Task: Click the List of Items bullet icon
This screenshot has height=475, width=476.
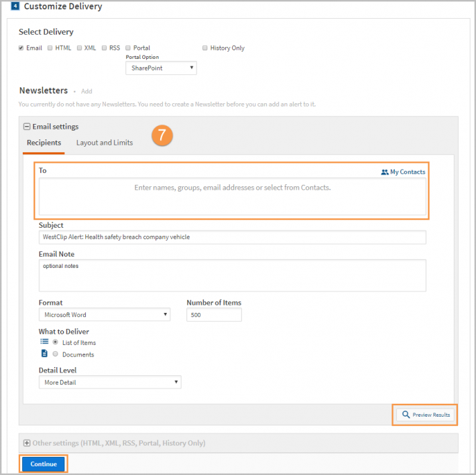Action: [x=44, y=342]
